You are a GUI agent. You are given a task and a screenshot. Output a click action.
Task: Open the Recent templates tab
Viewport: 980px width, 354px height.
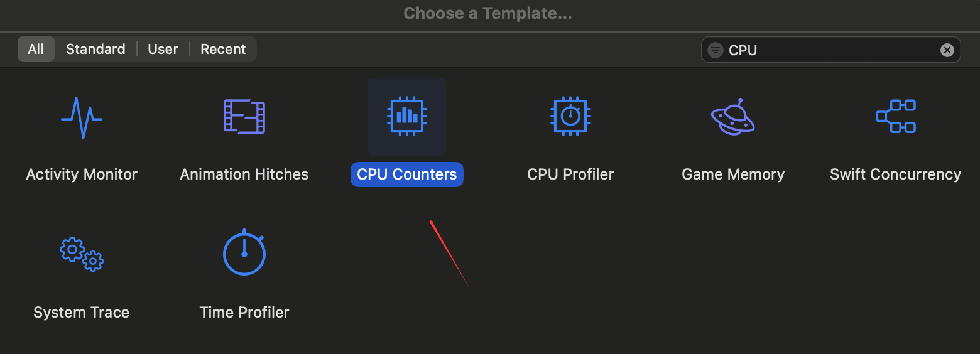tap(223, 49)
